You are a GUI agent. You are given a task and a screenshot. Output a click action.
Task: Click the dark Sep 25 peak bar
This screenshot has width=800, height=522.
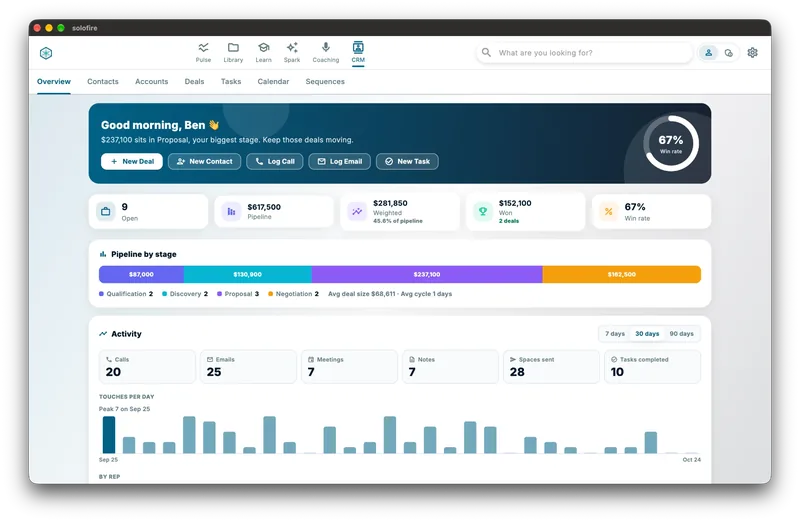109,435
